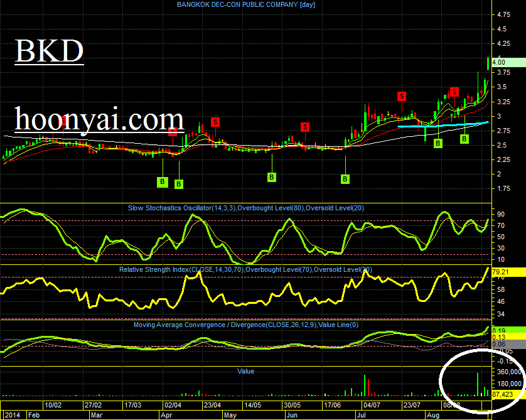Click the red S sell marker in August
Image resolution: width=526 pixels, height=420 pixels.
tap(454, 92)
